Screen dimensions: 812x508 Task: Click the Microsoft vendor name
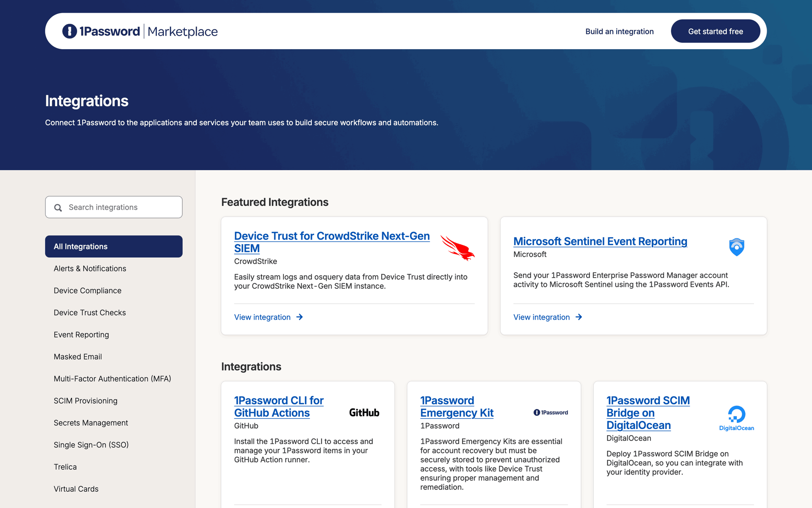530,254
